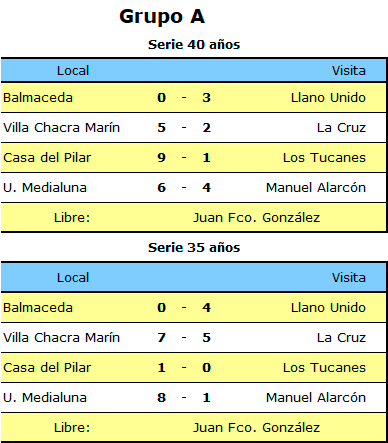Click the 9 score for Casa del Pilar

[162, 158]
